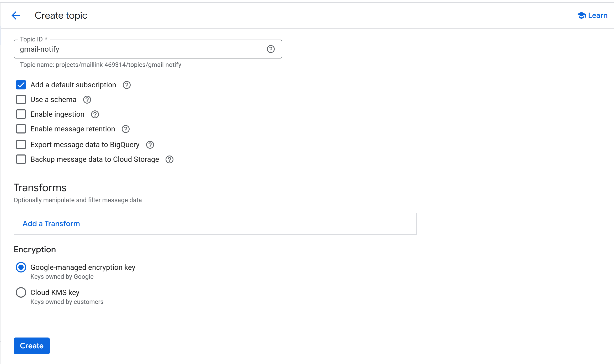Check the Enable ingestion box
Image resolution: width=614 pixels, height=364 pixels.
click(21, 114)
